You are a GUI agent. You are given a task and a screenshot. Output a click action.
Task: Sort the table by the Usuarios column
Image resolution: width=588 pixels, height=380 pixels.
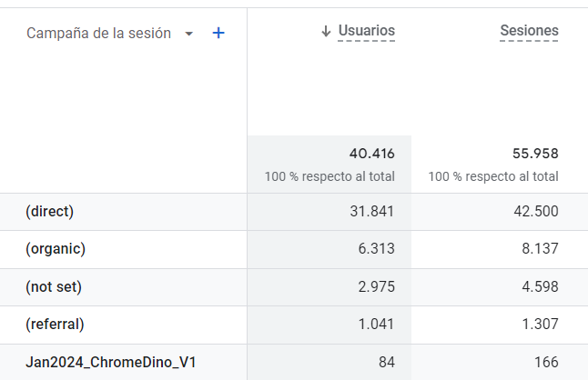[x=366, y=31]
